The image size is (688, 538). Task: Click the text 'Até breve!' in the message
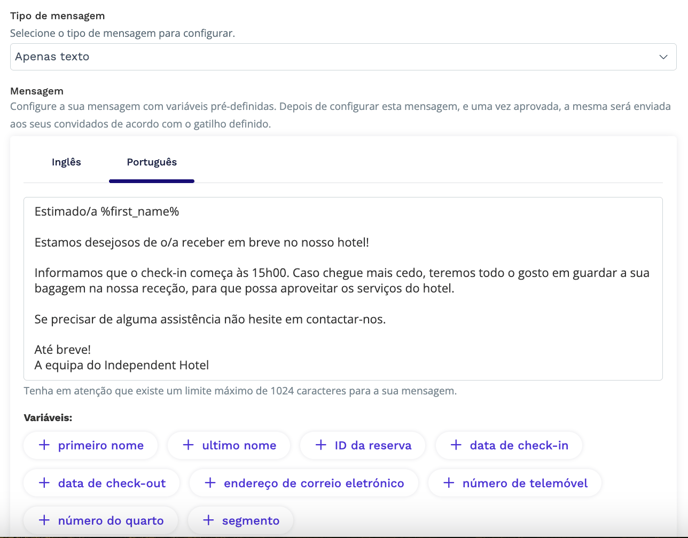click(62, 350)
